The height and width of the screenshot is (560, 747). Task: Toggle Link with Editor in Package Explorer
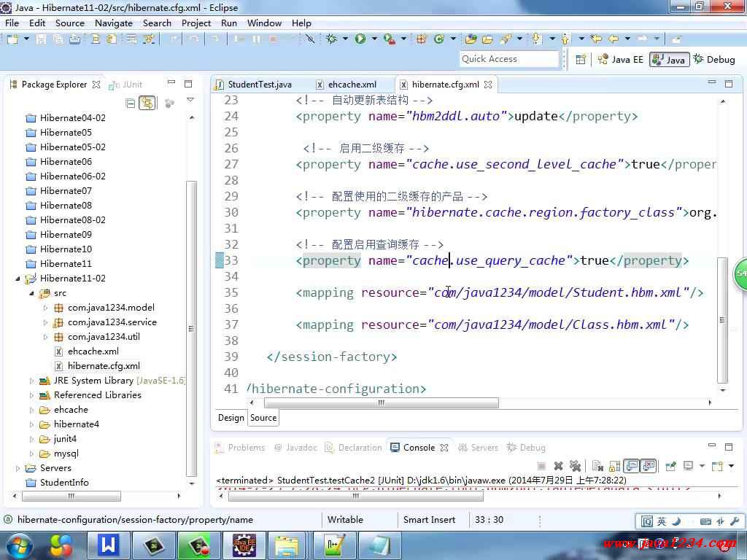147,104
